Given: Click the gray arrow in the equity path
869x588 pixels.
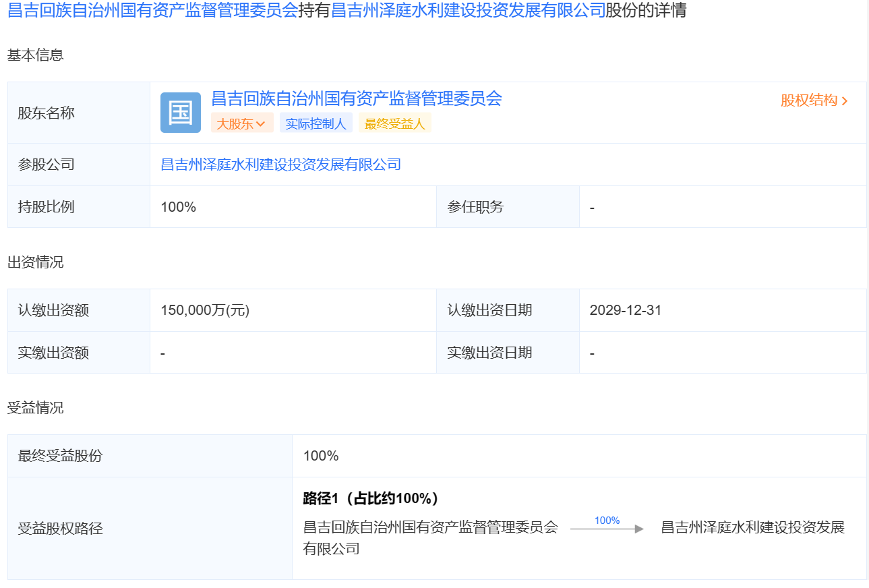Looking at the screenshot, I should tap(607, 529).
